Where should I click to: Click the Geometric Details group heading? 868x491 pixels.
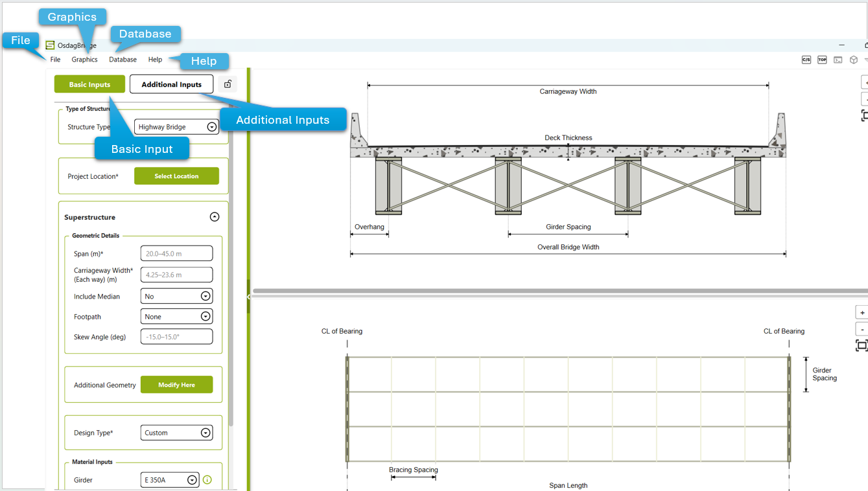(96, 236)
